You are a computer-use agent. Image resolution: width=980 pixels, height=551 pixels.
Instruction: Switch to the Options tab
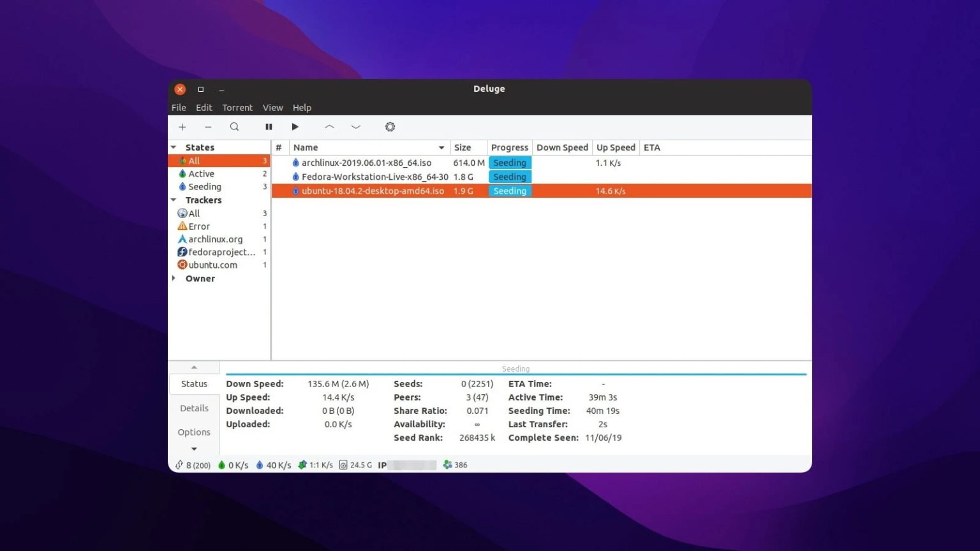pos(193,432)
